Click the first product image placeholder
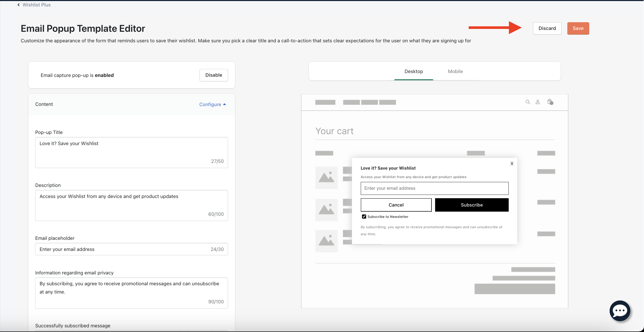This screenshot has height=332, width=644. (326, 178)
